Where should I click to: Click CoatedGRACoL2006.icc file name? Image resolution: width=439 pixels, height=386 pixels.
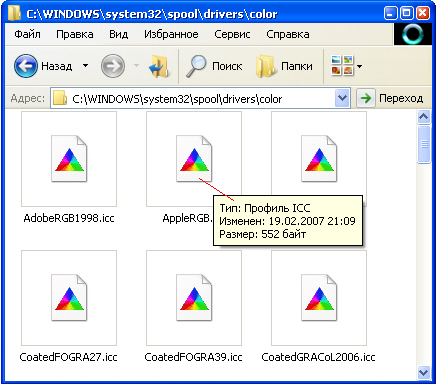[x=319, y=357]
